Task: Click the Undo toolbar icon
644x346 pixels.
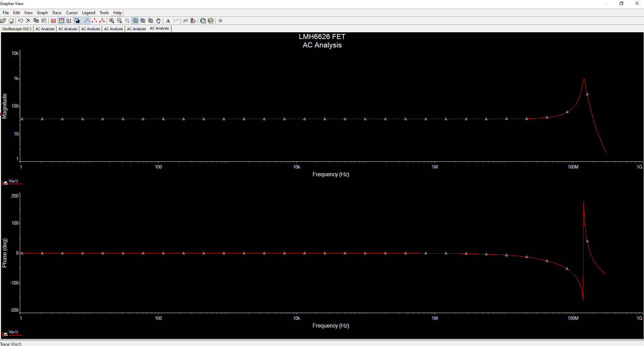Action: pos(21,21)
